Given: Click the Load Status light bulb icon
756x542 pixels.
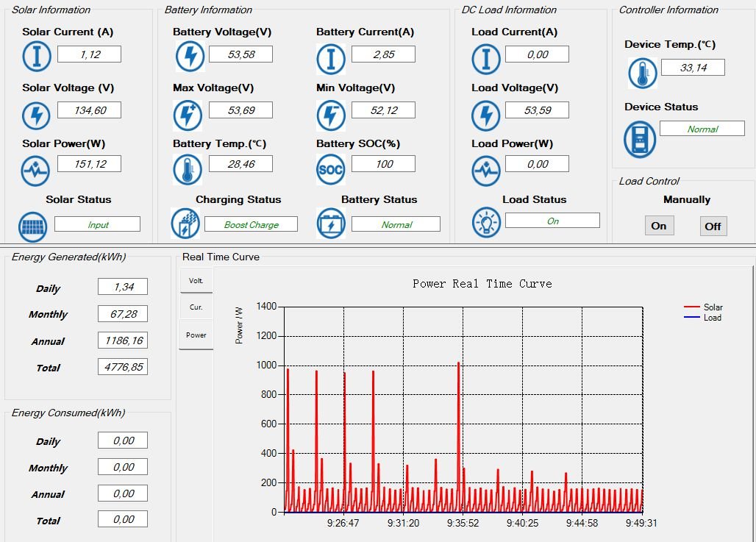Looking at the screenshot, I should click(485, 222).
